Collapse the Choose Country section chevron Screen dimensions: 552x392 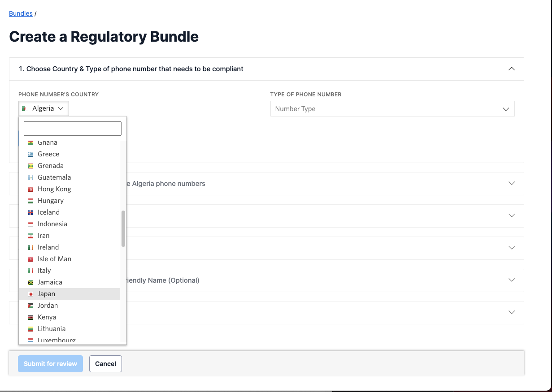point(512,69)
